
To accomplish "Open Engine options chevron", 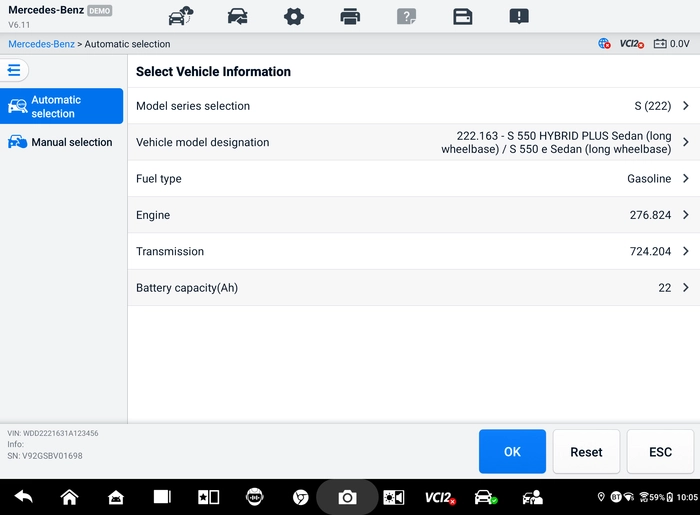I will pyautogui.click(x=686, y=215).
